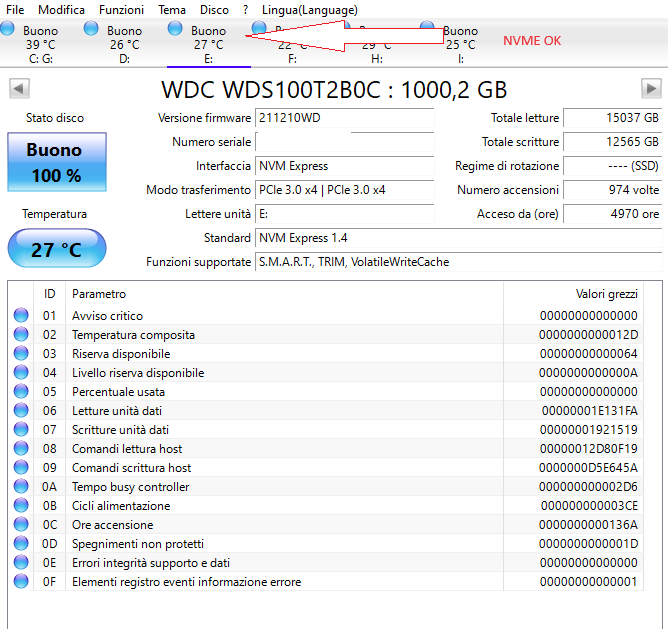
Task: Click the Parametro column header
Action: (285, 294)
